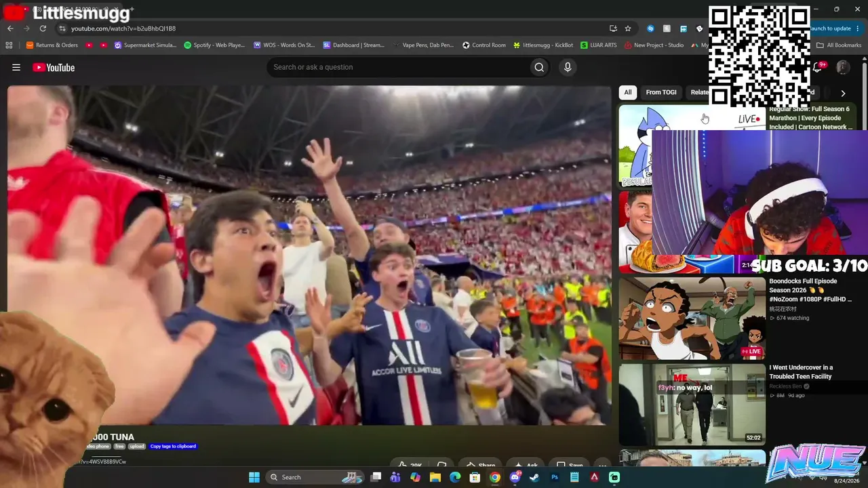Open the Troubled Teen Facility video thumbnail
Viewport: 868px width, 488px height.
click(x=692, y=405)
